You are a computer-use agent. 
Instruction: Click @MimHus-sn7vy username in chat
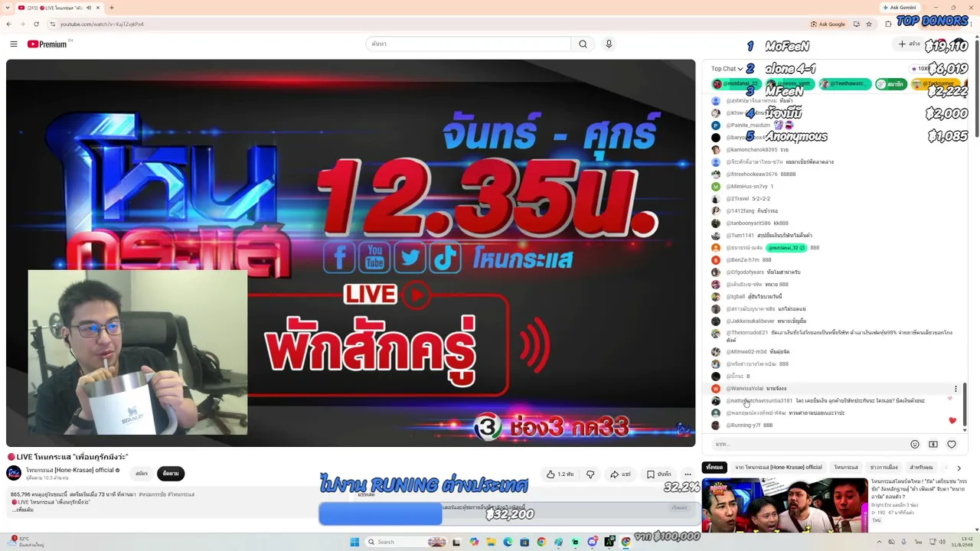(x=746, y=187)
